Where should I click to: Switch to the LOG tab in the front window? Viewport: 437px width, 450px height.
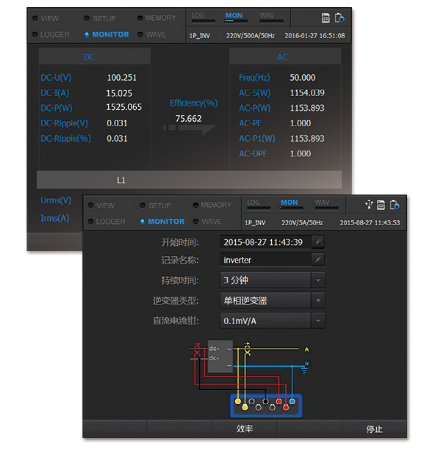tap(258, 204)
